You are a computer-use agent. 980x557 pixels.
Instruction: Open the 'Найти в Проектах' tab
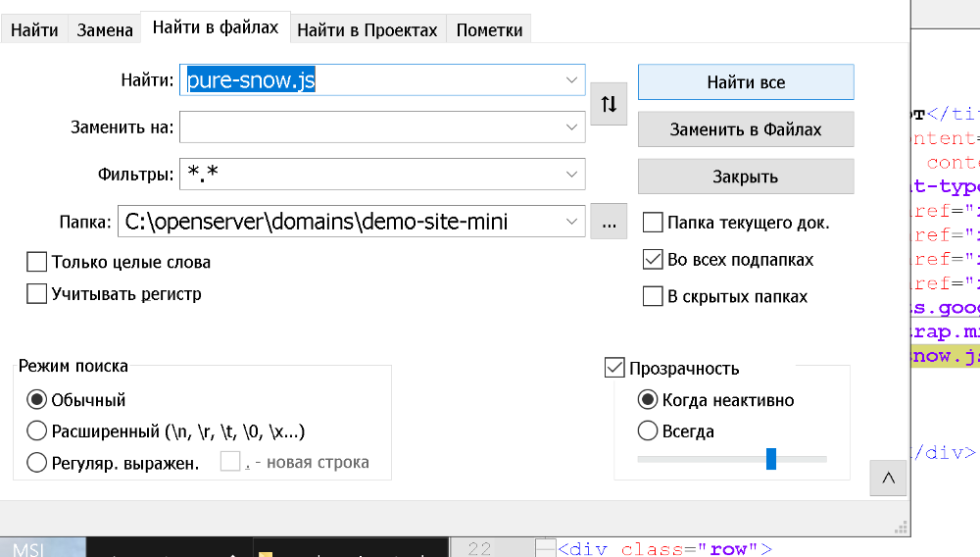[x=367, y=29]
